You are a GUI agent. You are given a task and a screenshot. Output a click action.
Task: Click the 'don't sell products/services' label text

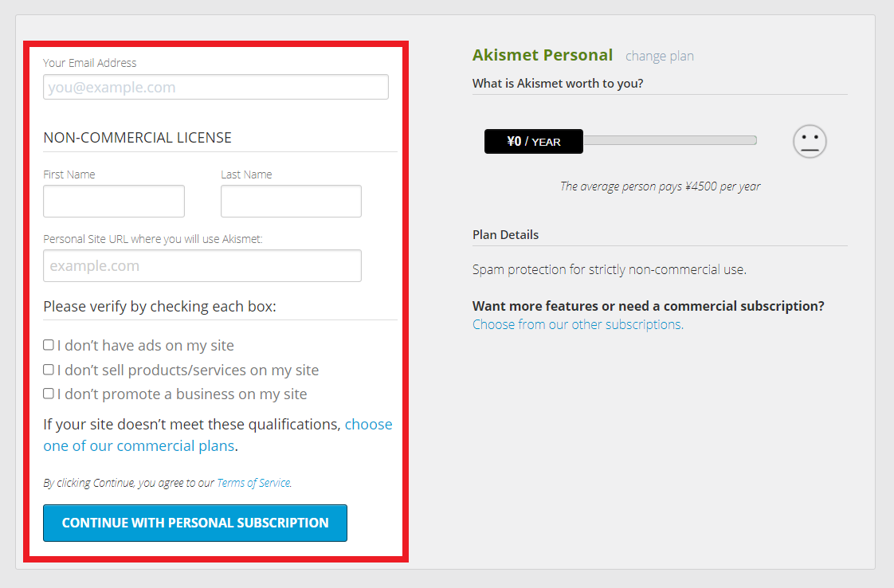(x=187, y=370)
